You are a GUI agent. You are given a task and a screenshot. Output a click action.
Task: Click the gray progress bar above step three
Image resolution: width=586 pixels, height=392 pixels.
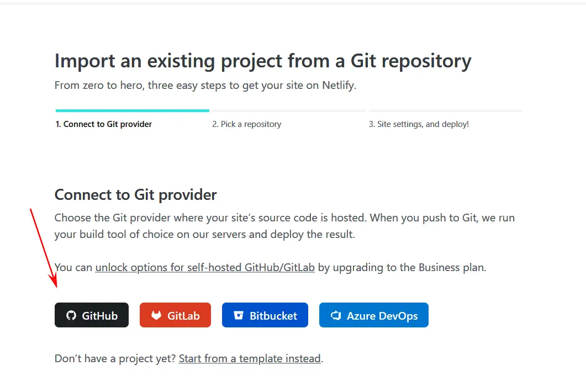click(445, 110)
